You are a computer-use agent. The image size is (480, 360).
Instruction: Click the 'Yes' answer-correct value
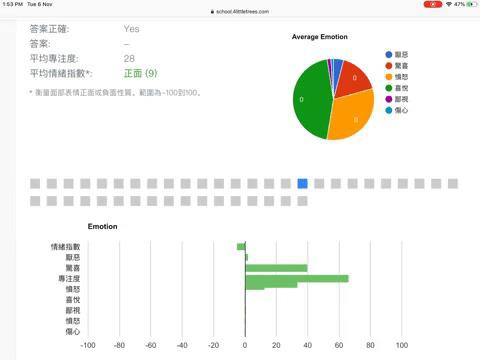[131, 29]
